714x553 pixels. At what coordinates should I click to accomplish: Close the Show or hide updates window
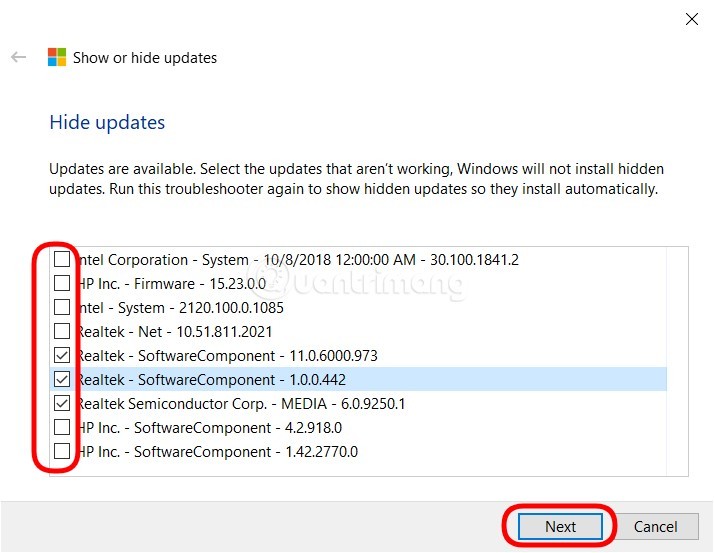[690, 18]
